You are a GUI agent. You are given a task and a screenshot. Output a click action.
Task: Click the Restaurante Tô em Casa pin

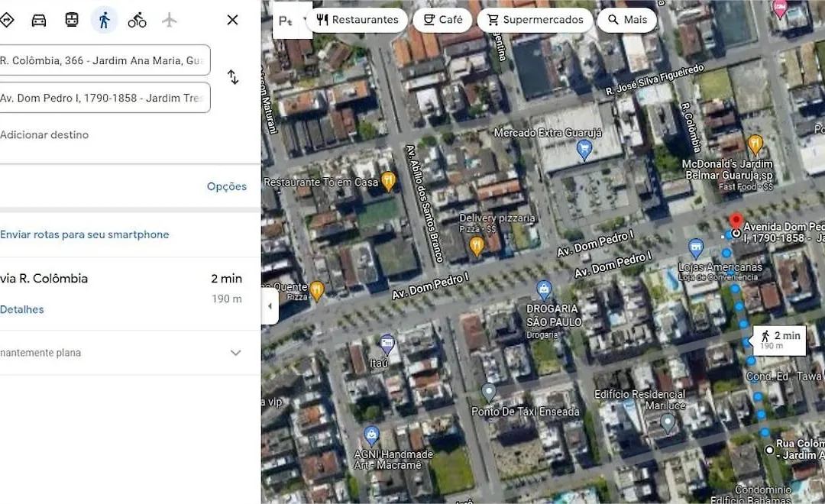point(388,181)
